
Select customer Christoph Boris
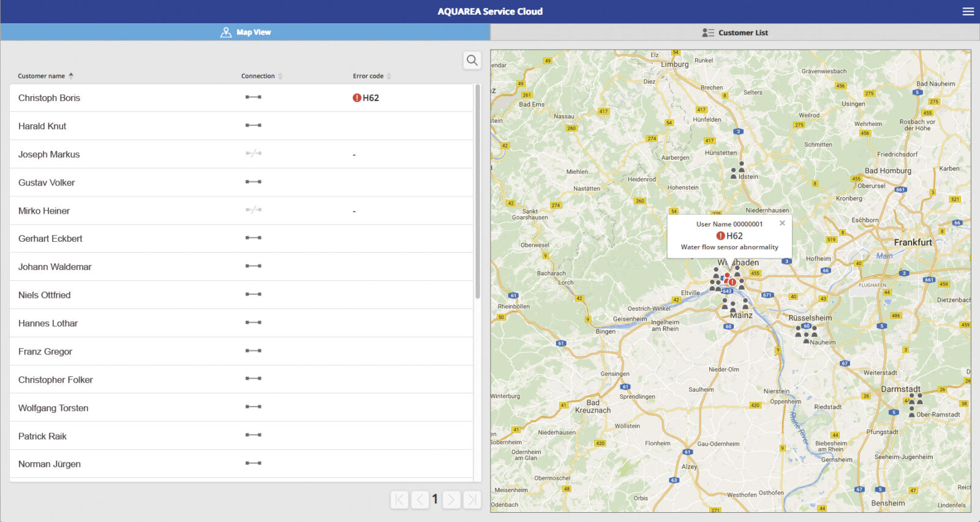(241, 98)
